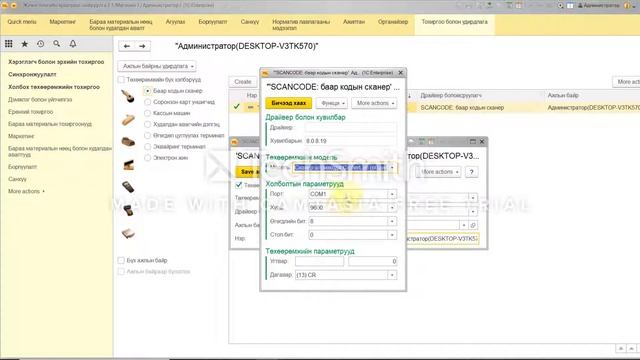Screen dimensions: 640x360
Task: Click the electronic scale device image
Action: (128, 233)
